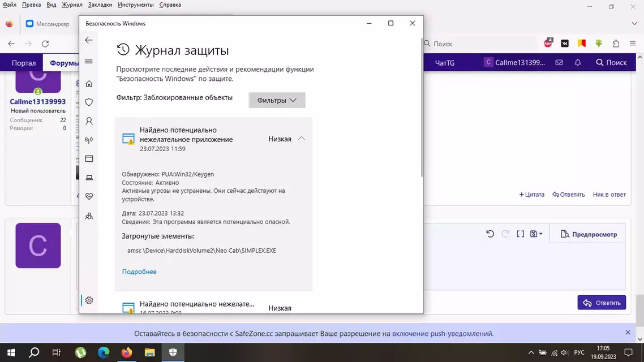The image size is (644, 362).
Task: Open the Форумы forum tab
Action: click(x=64, y=63)
